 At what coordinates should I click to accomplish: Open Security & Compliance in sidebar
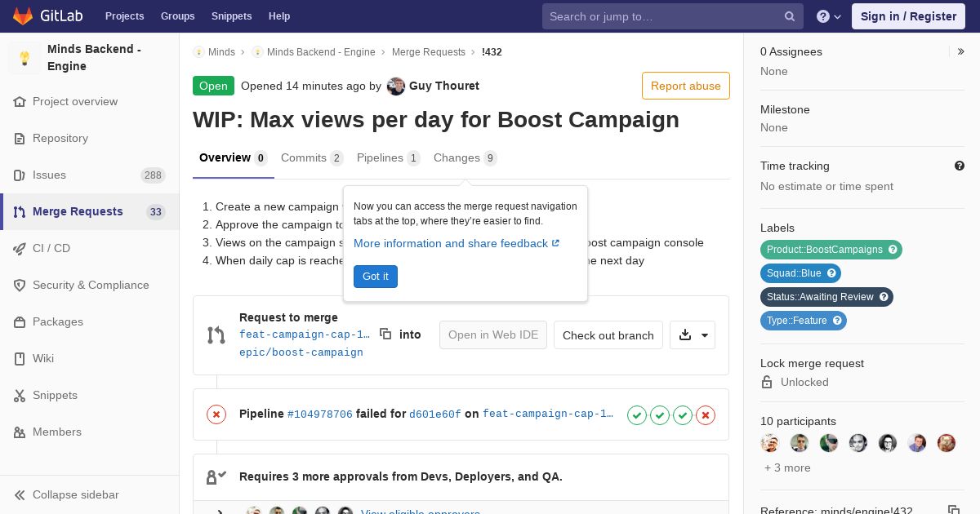point(90,285)
